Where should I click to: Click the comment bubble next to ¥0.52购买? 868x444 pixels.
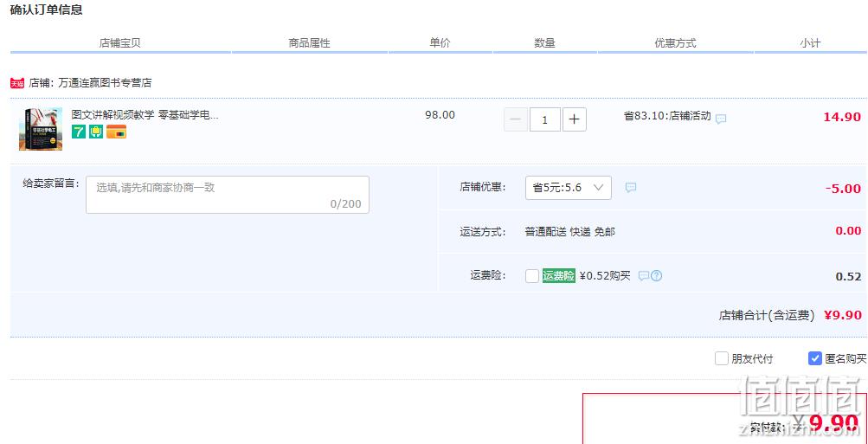[x=643, y=276]
